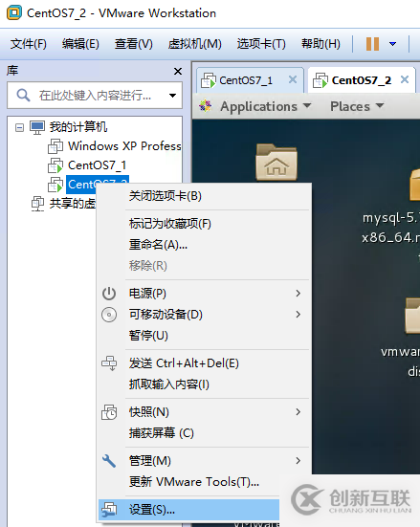Click the running VM icon beside tree item CentOS7_1

[x=55, y=165]
